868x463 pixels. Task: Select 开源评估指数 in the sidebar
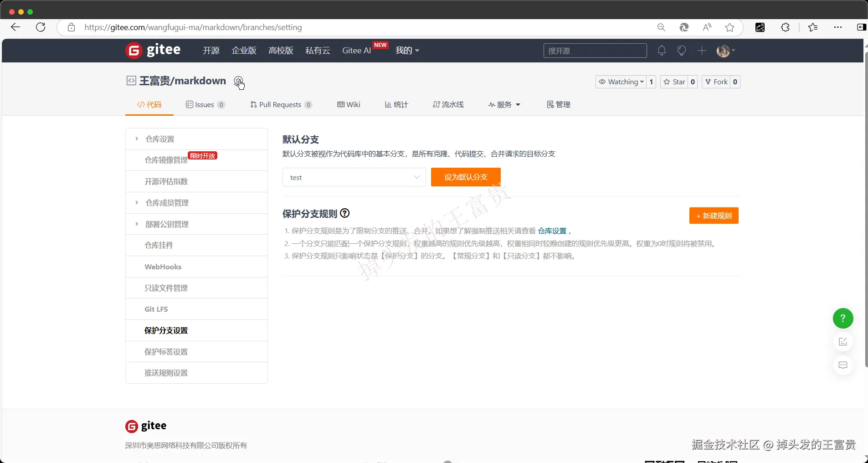196,181
